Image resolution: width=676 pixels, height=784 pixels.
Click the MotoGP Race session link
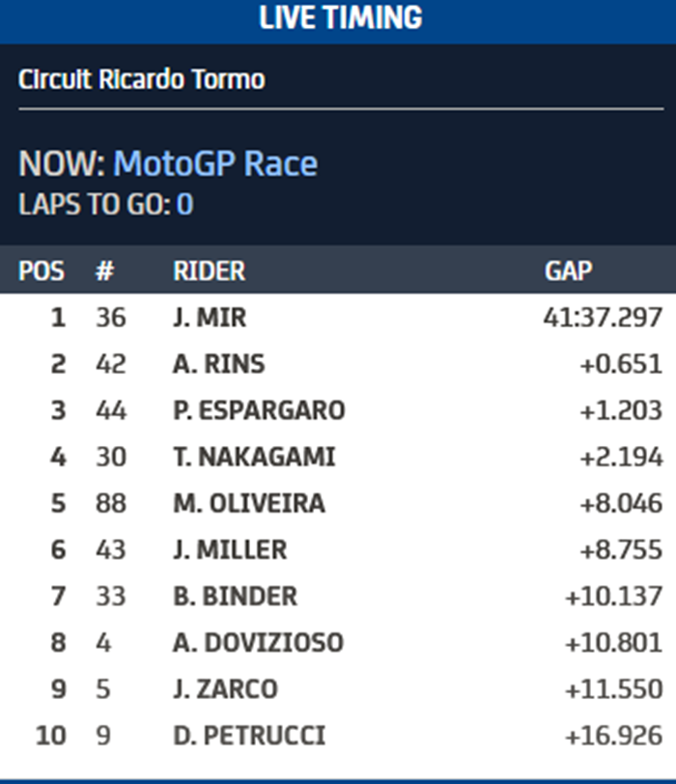pyautogui.click(x=214, y=164)
